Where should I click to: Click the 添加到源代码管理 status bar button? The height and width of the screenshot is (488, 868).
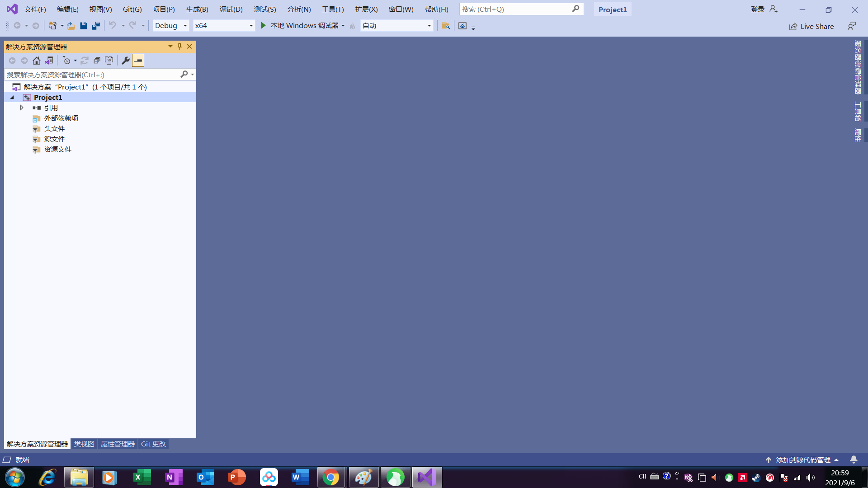tap(802, 460)
